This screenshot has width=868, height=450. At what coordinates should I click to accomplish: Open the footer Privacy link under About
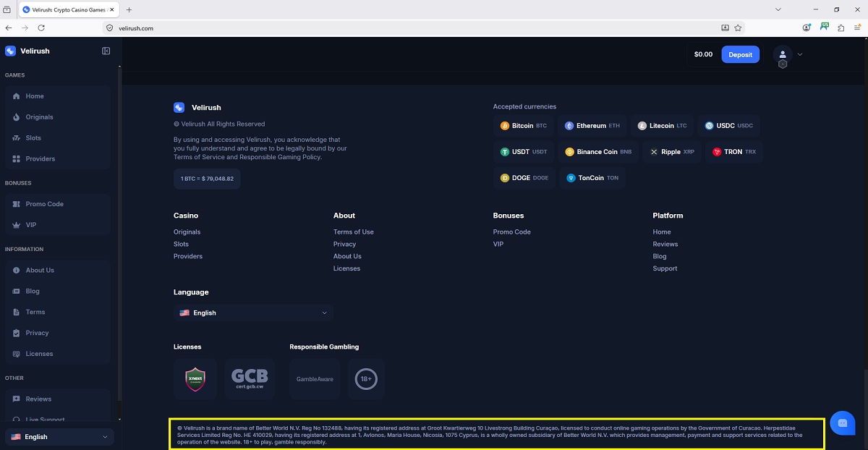[x=345, y=245]
